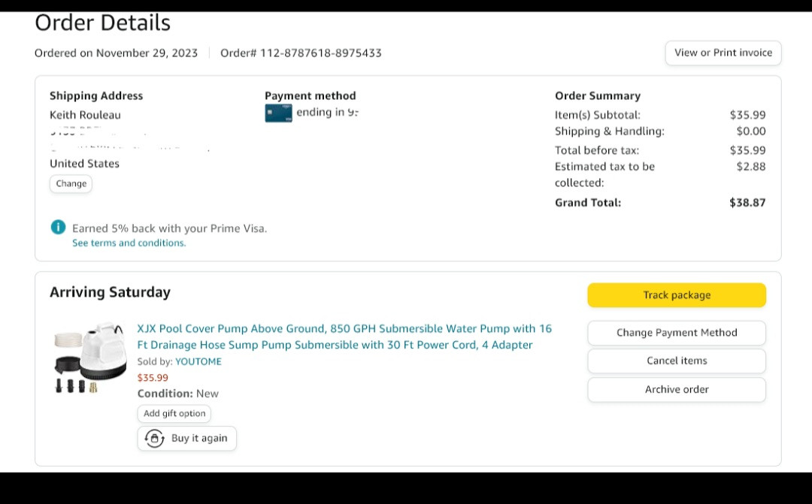
Task: Click the red $35.99 product price
Action: point(153,378)
